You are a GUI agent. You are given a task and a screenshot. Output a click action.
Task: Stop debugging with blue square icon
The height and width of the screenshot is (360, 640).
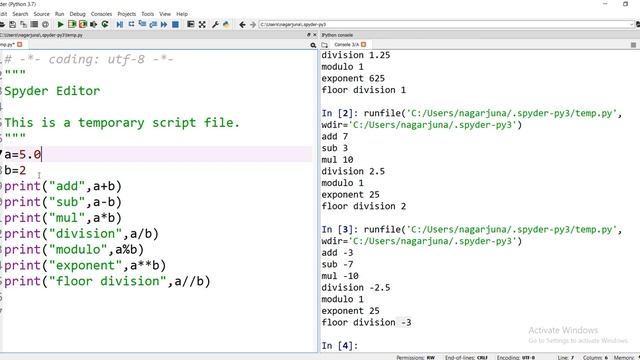[175, 24]
